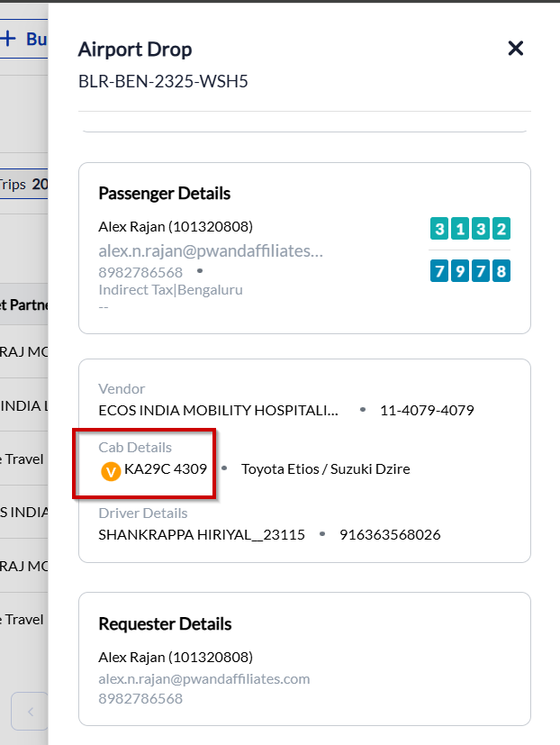Click the first blue OTP digit 7
Image resolution: width=560 pixels, height=745 pixels.
[x=439, y=271]
